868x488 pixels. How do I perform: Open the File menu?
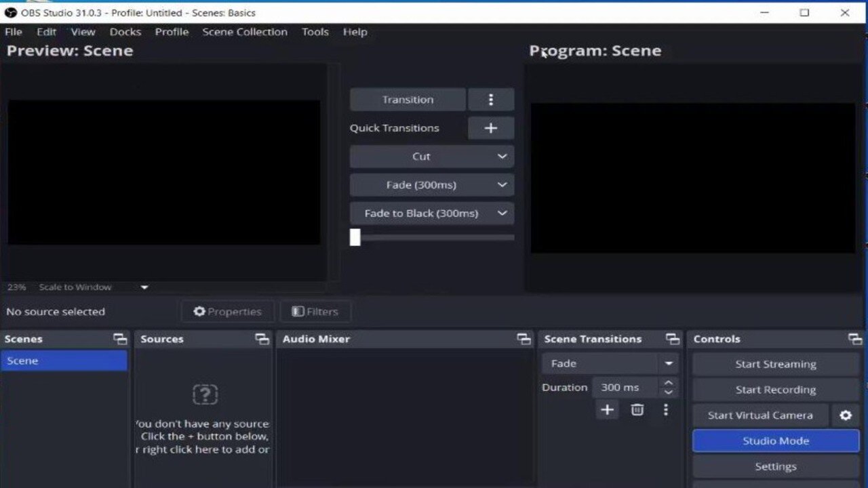click(13, 32)
